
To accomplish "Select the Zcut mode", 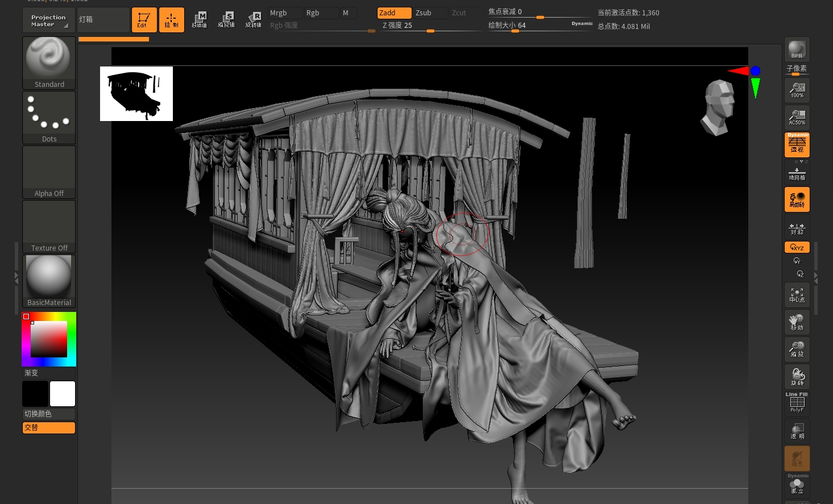I will 466,13.
